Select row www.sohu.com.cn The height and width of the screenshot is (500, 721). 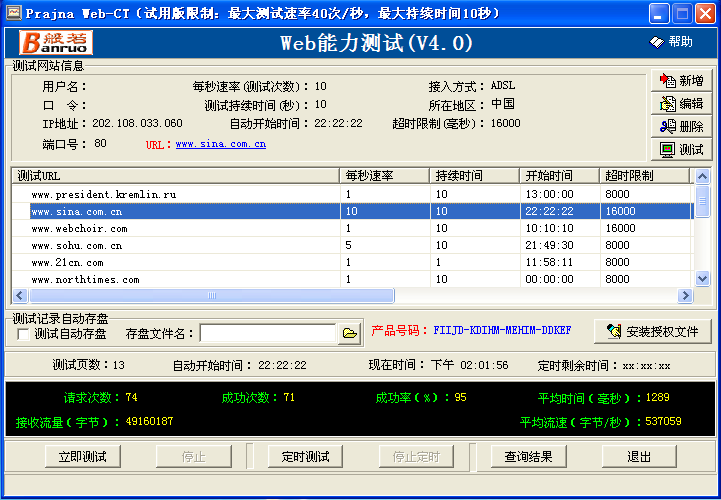[352, 245]
